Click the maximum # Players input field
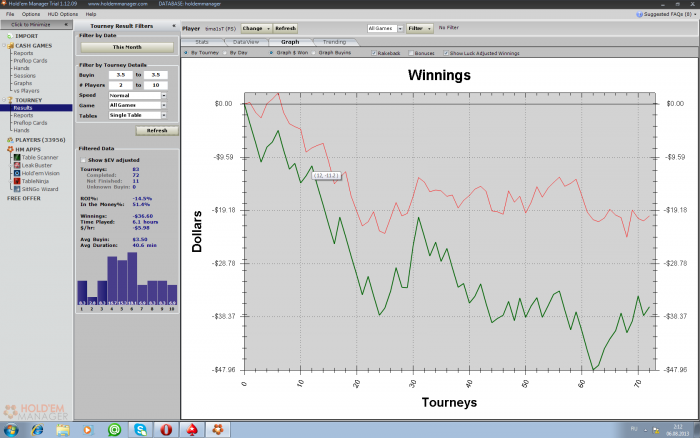The height and width of the screenshot is (438, 700). (x=155, y=85)
